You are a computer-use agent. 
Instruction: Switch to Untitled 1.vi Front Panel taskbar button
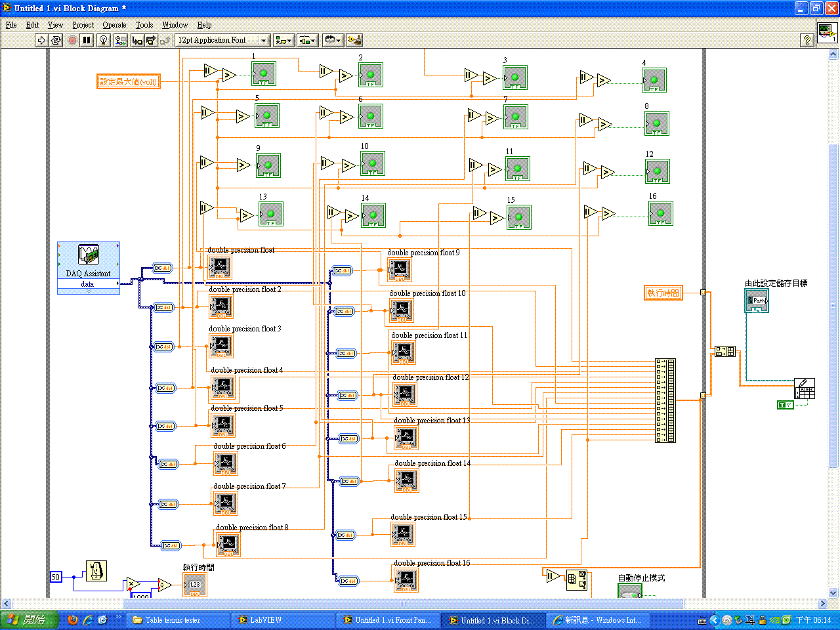pos(387,620)
